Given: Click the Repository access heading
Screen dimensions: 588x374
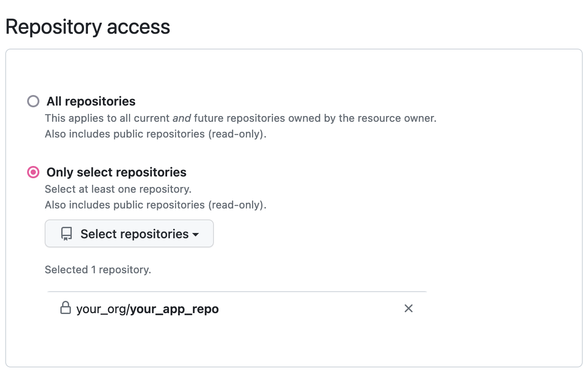Looking at the screenshot, I should pos(88,27).
